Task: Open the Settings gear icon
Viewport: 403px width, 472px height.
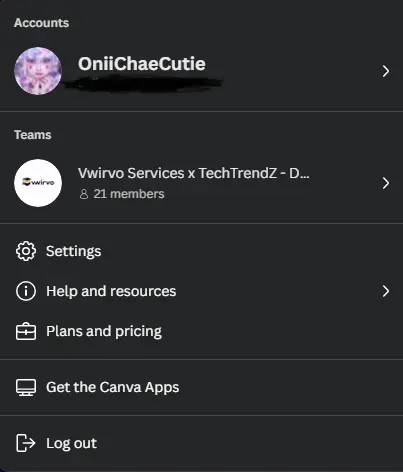Action: 26,251
